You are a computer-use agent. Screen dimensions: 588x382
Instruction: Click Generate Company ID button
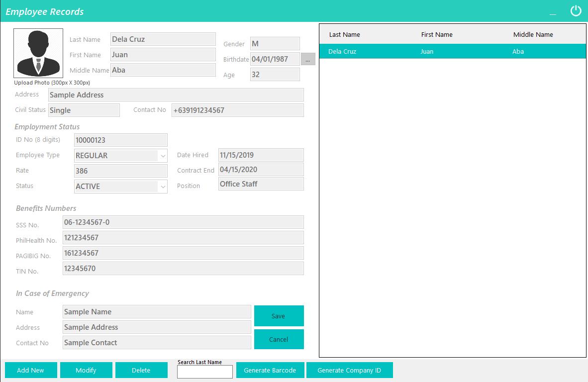coord(349,370)
